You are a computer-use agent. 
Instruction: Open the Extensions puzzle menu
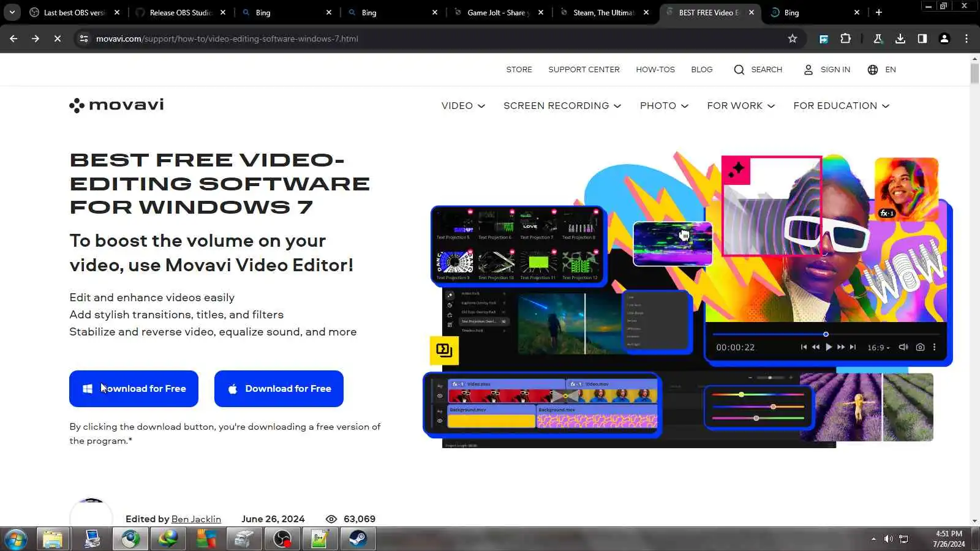click(x=845, y=39)
